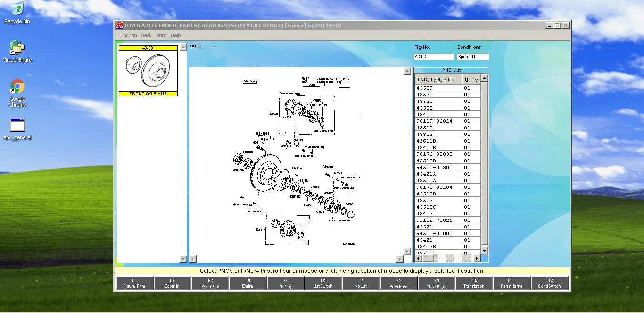Click the F9 Next Page button
The image size is (644, 313).
[437, 283]
